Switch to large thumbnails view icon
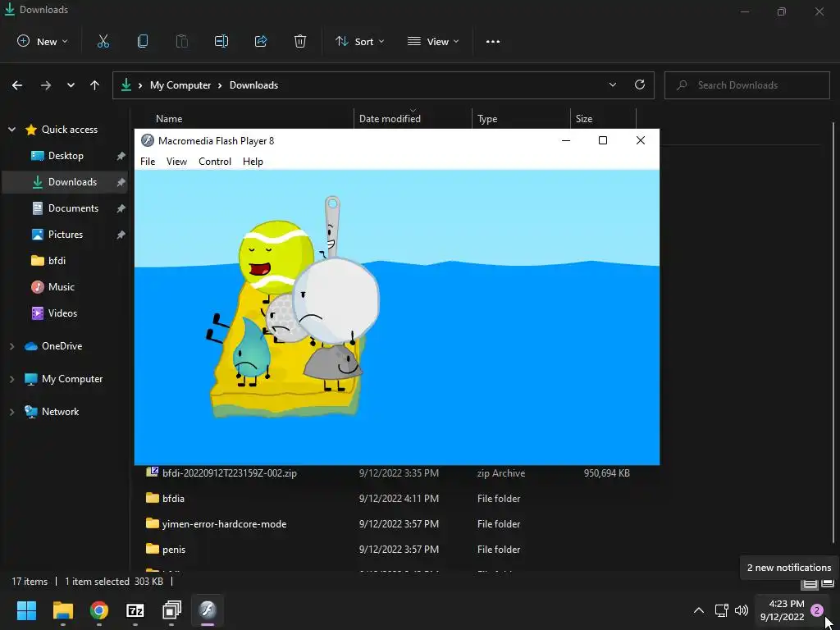This screenshot has height=630, width=840. (x=827, y=583)
